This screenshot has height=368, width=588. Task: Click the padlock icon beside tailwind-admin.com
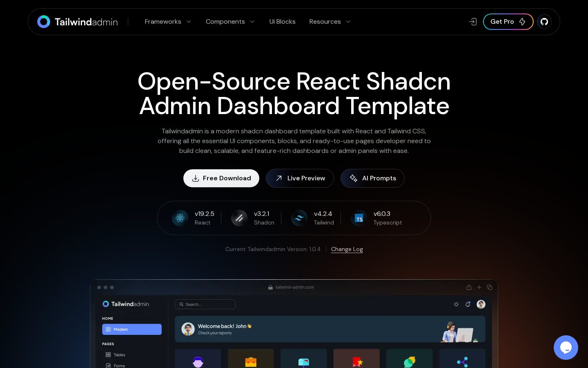(x=270, y=287)
